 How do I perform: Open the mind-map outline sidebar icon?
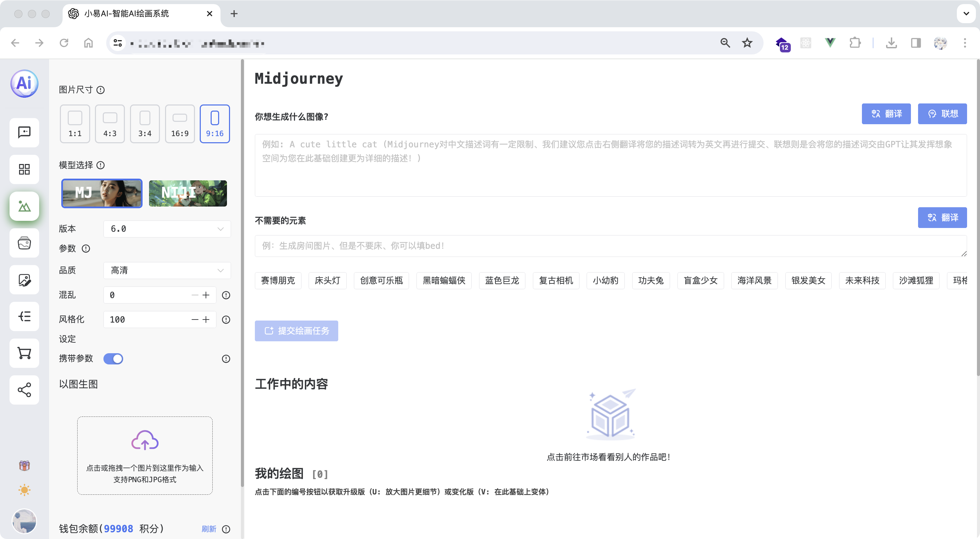pyautogui.click(x=24, y=316)
